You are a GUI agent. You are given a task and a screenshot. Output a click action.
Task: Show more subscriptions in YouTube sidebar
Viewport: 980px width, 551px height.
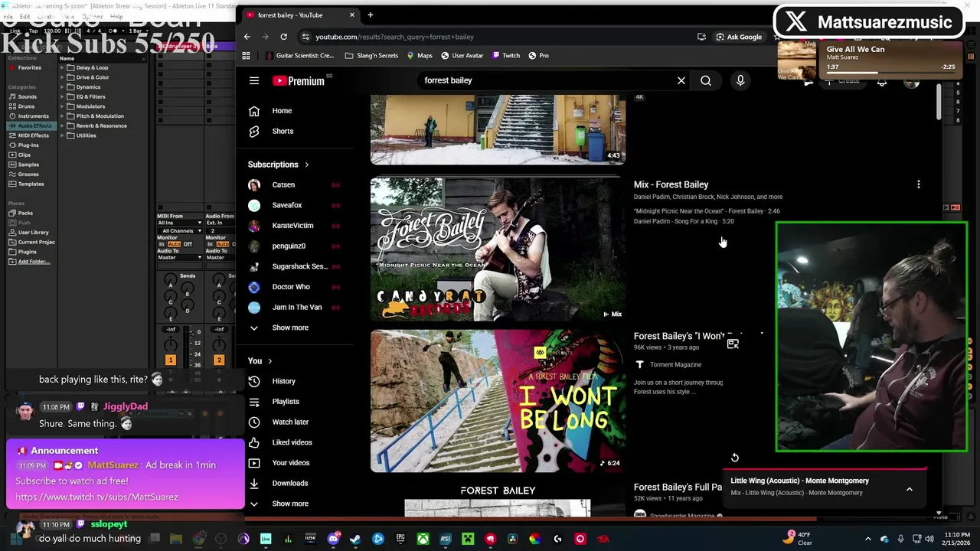[290, 328]
